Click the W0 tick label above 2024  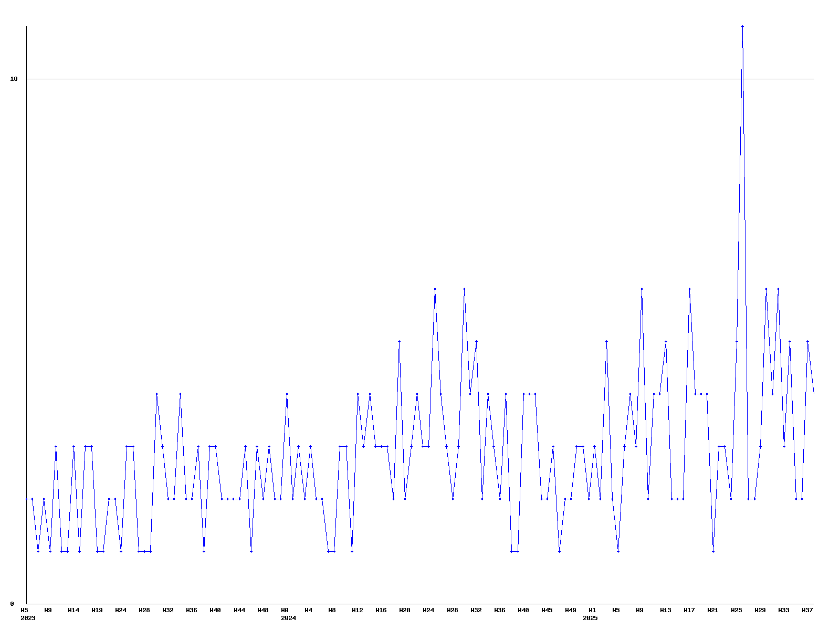pyautogui.click(x=285, y=610)
